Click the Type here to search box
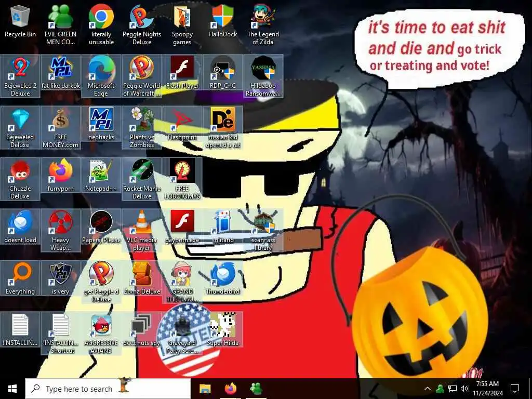Screen dimensions: 532x399 108,389
